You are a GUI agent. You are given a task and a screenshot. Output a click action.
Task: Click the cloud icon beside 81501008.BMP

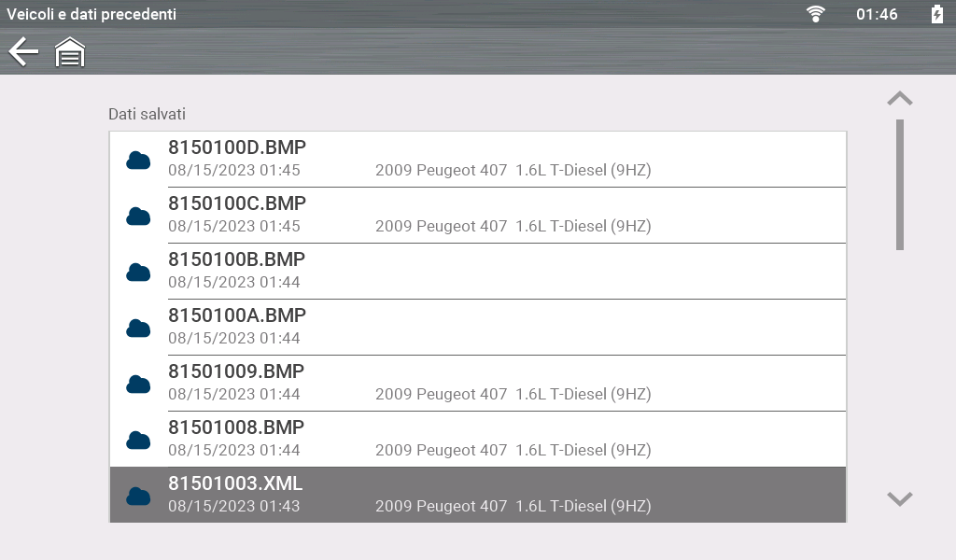(138, 440)
